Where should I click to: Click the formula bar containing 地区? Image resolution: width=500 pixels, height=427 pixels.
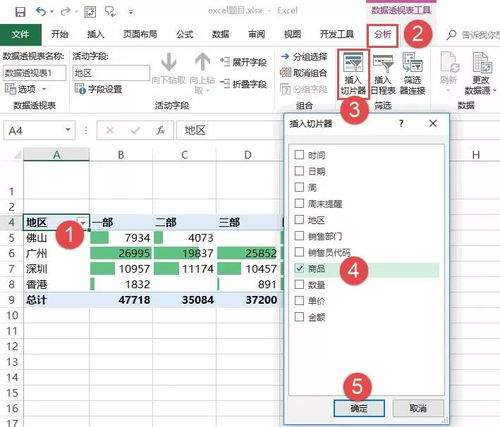tap(230, 130)
